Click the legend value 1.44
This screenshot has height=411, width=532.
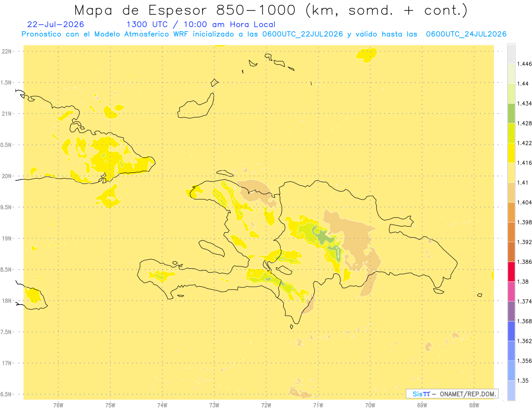tap(523, 84)
